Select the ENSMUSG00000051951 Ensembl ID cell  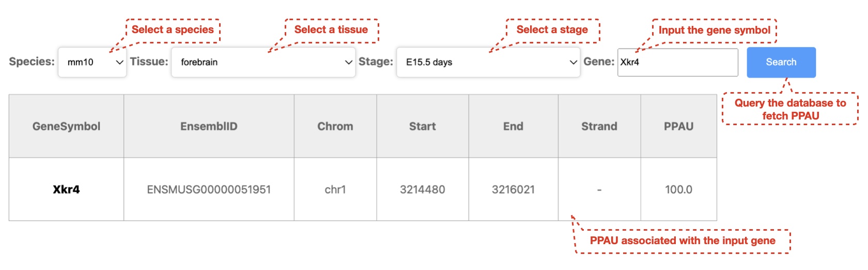coord(209,189)
